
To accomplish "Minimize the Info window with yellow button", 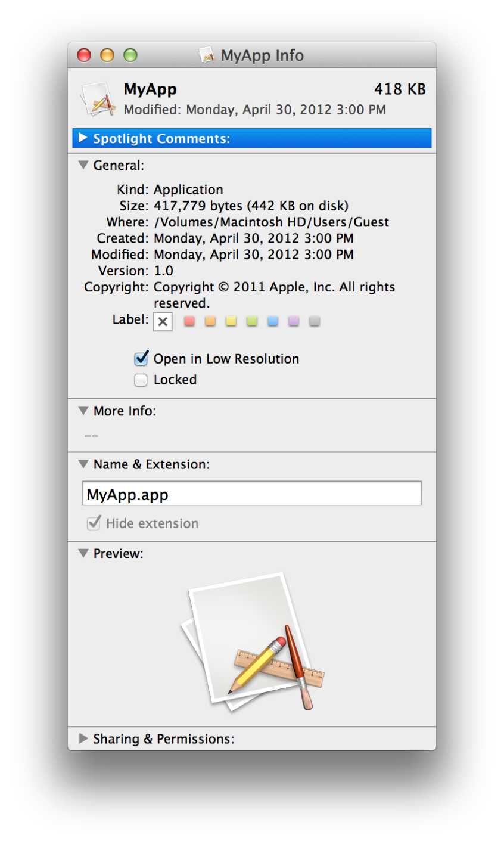I will pyautogui.click(x=107, y=55).
